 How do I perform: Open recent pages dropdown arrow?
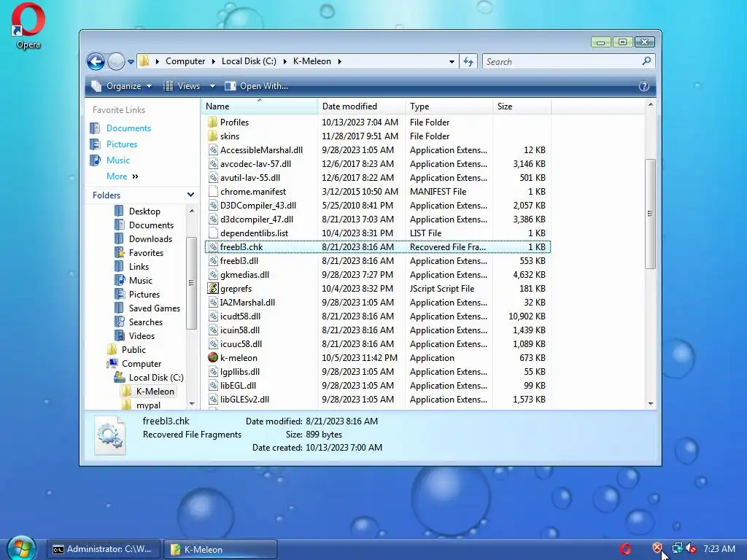click(131, 61)
